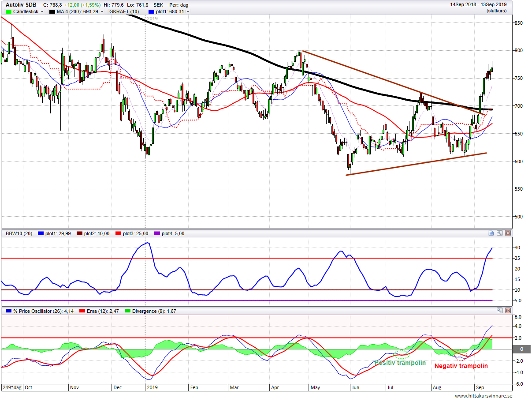
Task: Select the plot1: 680.31 series label
Action: point(171,12)
